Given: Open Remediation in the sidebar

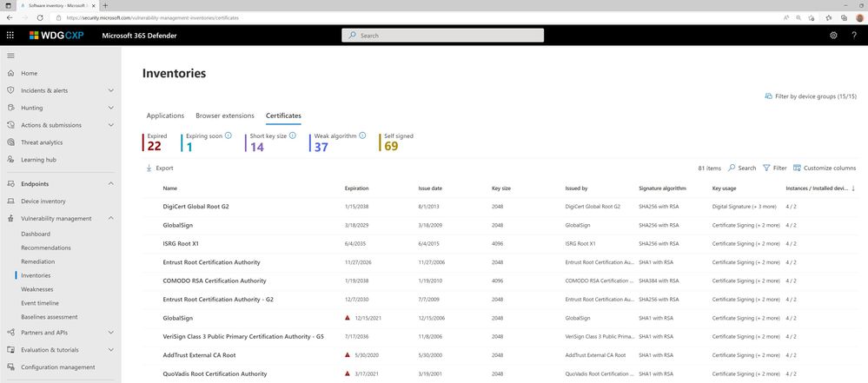Looking at the screenshot, I should [x=37, y=261].
